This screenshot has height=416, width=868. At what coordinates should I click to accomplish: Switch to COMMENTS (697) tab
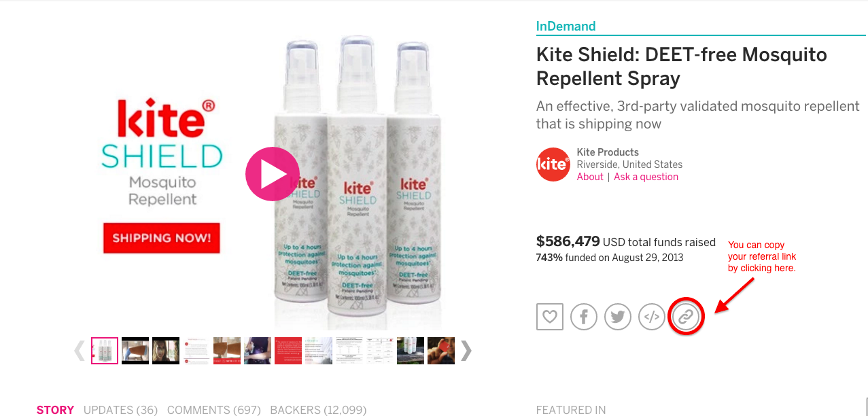click(x=214, y=410)
